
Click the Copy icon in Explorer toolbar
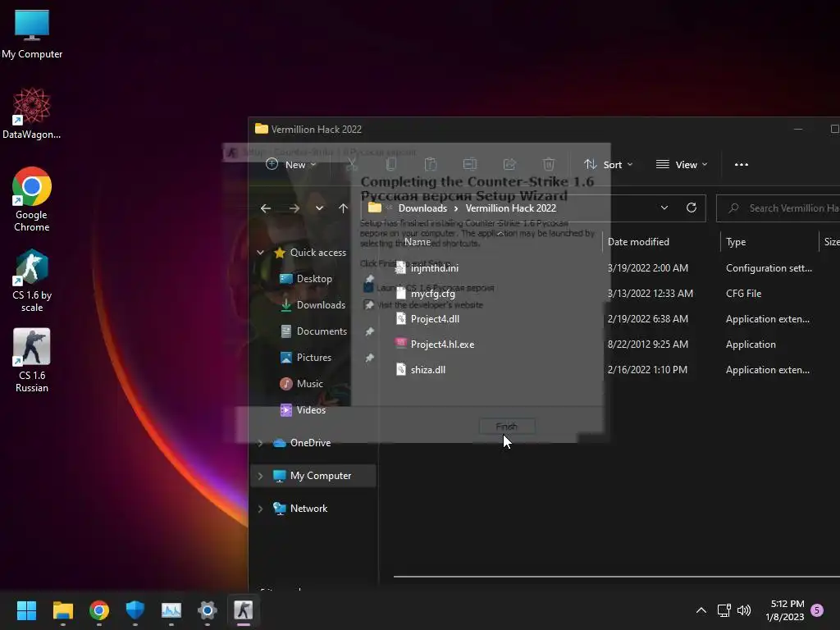click(391, 164)
